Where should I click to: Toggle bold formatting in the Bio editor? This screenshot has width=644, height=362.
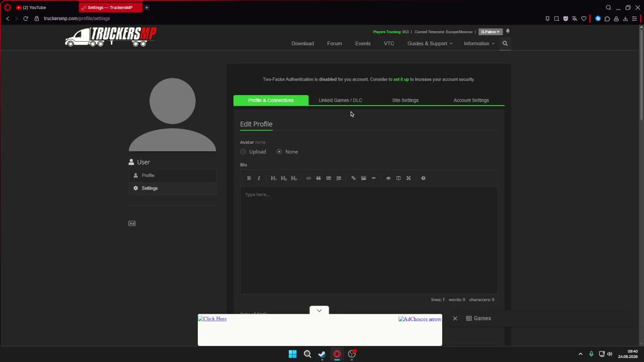click(x=249, y=178)
